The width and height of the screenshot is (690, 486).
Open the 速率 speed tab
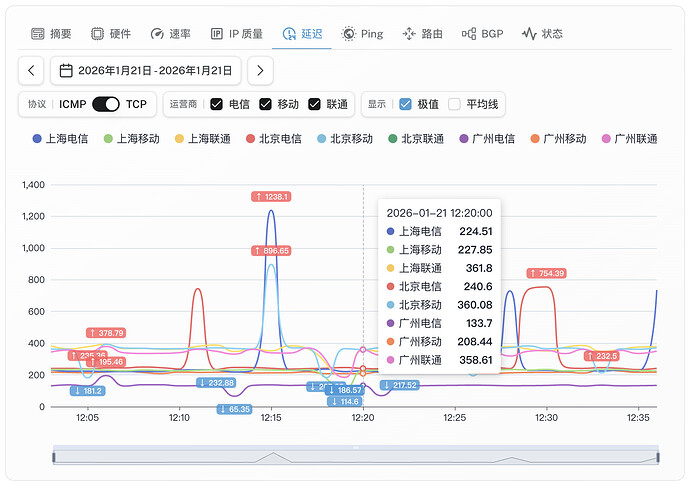(171, 34)
